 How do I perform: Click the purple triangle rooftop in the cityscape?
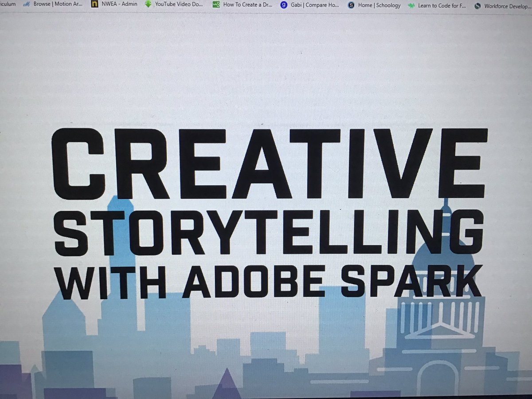[226, 381]
